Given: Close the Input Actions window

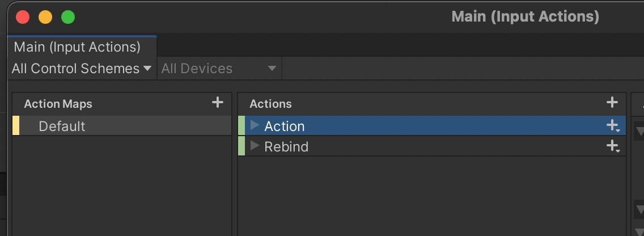Looking at the screenshot, I should pos(23,17).
